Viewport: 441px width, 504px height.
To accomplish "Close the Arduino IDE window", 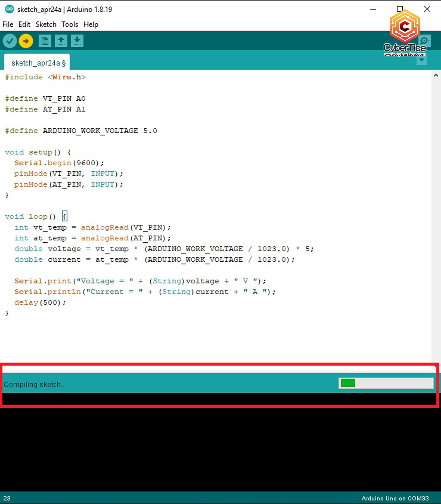I will pos(427,9).
